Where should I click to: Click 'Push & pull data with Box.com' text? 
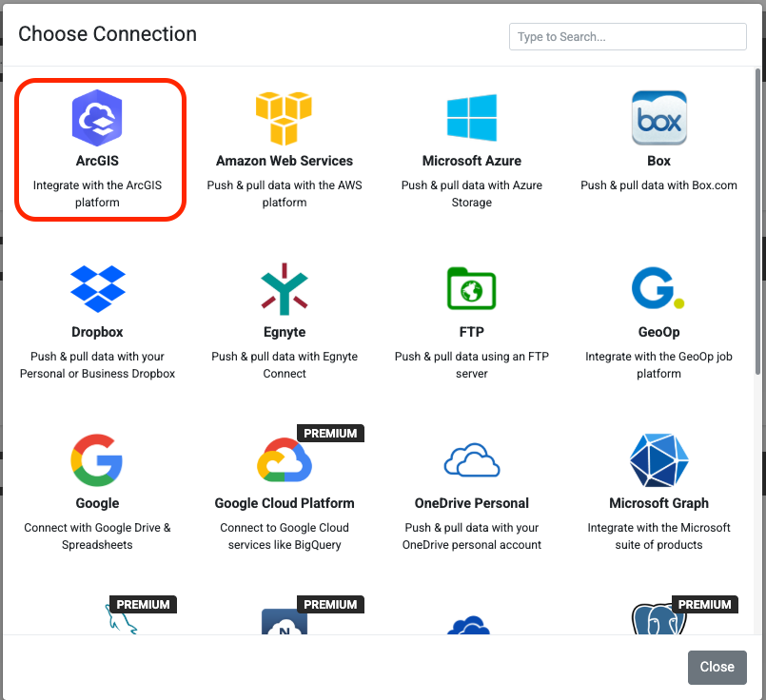(659, 185)
